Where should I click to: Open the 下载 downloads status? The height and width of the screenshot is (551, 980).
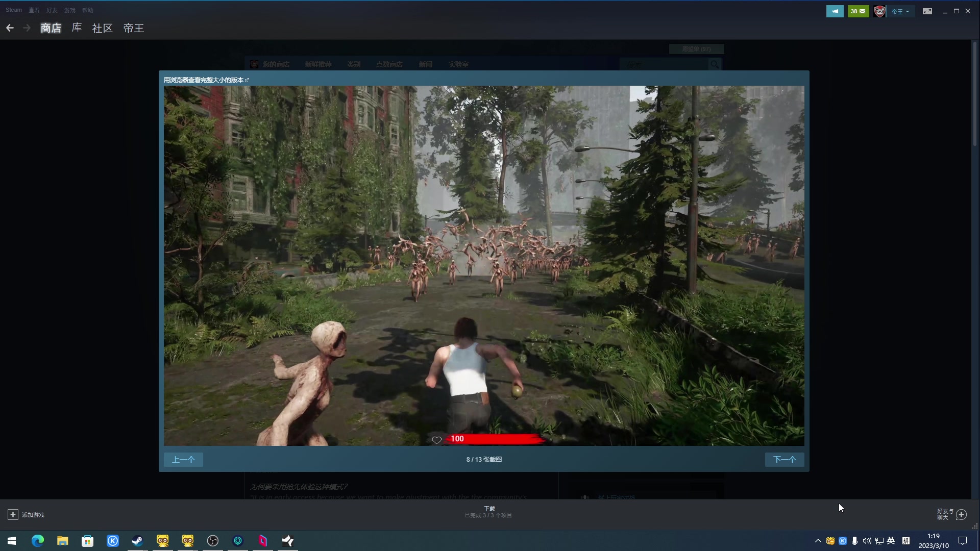pyautogui.click(x=488, y=512)
